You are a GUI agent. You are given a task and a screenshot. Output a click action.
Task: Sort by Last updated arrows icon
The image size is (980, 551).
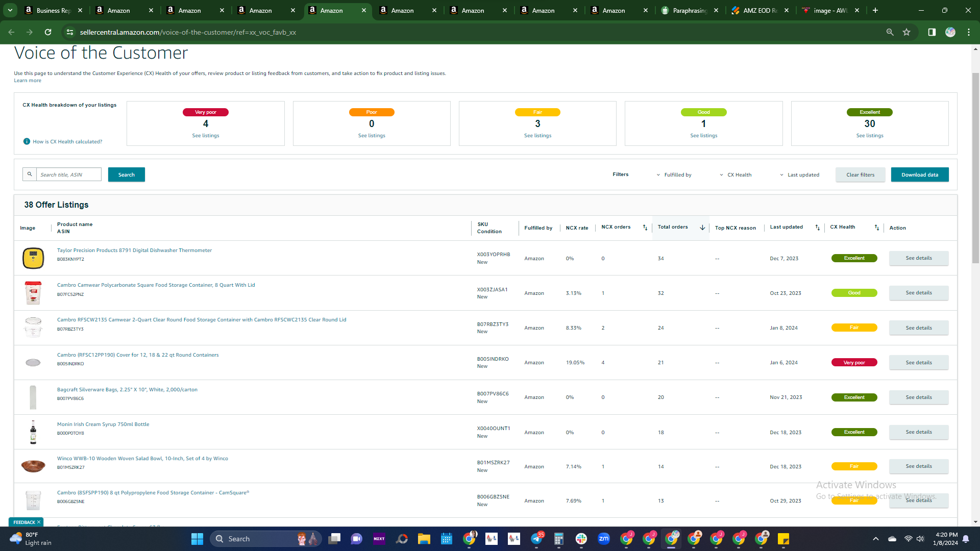point(818,228)
